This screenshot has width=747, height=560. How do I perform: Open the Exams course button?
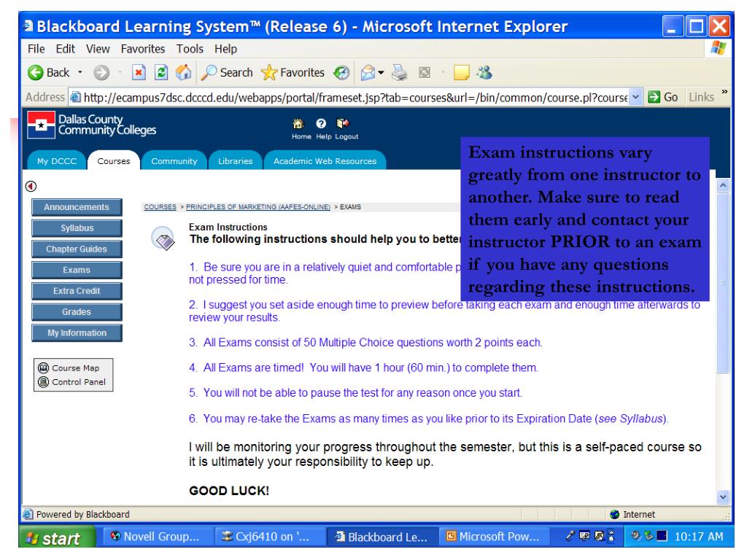77,270
